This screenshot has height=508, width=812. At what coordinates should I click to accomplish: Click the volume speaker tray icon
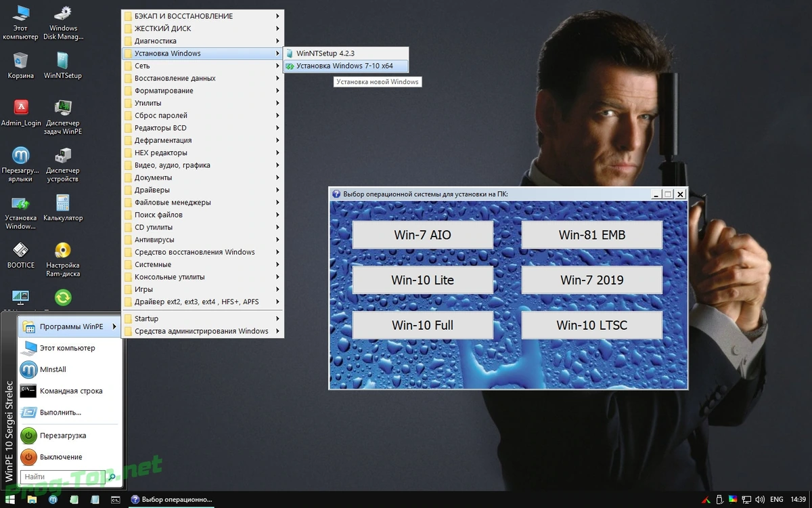point(760,500)
